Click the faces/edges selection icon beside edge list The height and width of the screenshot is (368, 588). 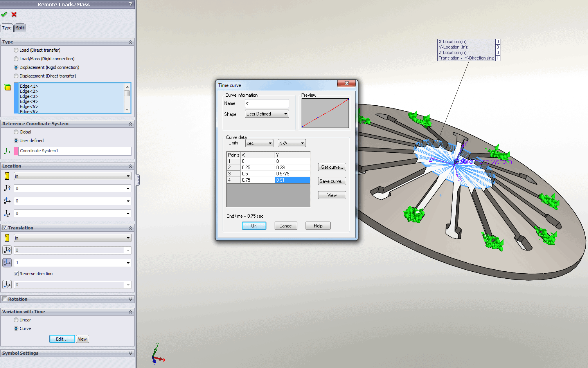coord(7,87)
